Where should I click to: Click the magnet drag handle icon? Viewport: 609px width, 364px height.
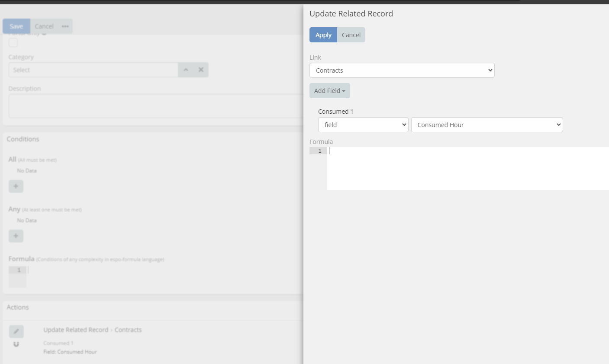click(16, 344)
